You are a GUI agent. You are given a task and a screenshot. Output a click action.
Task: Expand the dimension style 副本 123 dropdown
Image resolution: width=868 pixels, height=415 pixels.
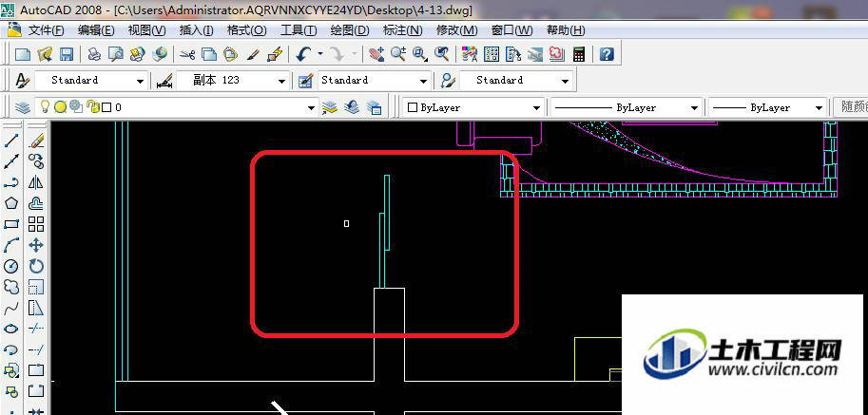(282, 81)
